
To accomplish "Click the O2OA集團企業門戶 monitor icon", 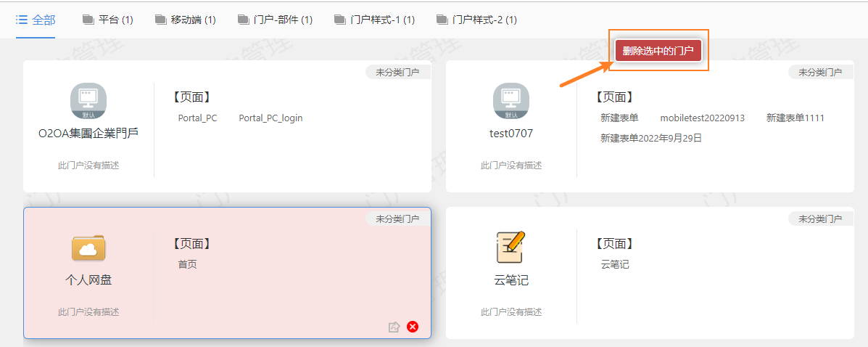I will pyautogui.click(x=88, y=101).
